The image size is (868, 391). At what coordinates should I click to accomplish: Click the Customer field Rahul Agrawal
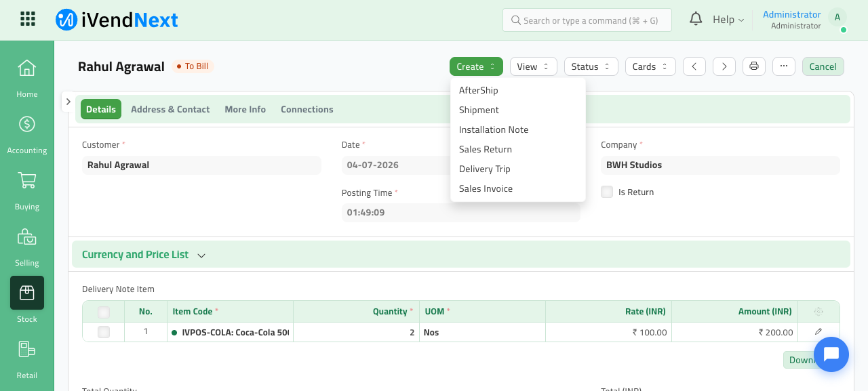[x=201, y=165]
